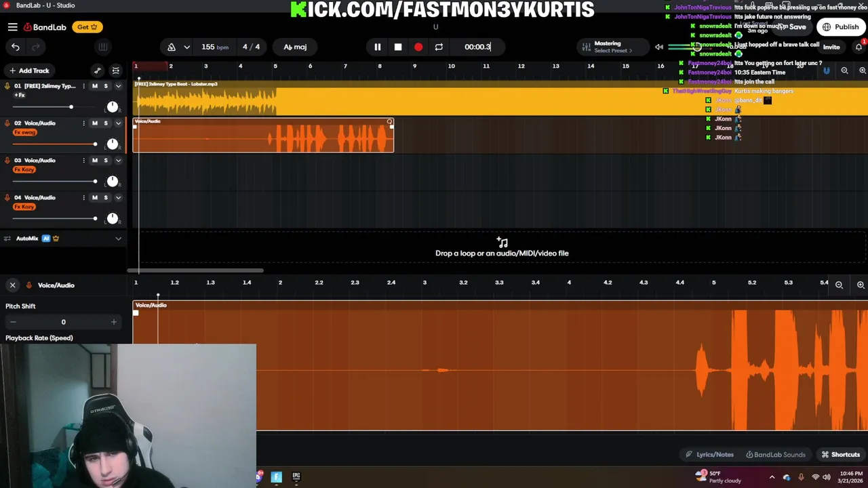This screenshot has height=488, width=868.
Task: Click the 155 bpm tempo field
Action: click(x=214, y=47)
